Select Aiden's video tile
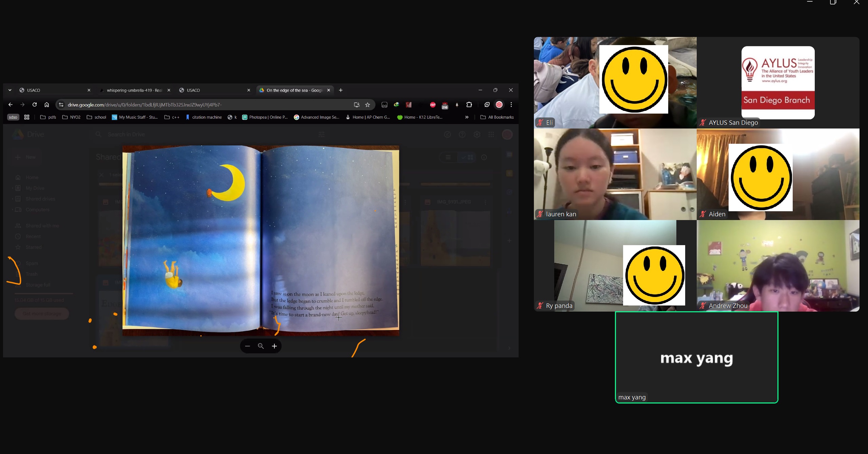 [778, 174]
